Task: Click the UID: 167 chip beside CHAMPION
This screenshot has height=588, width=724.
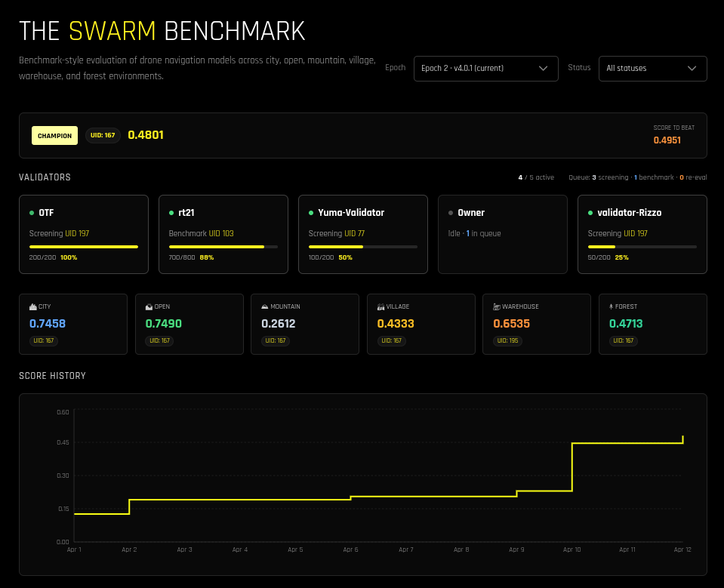Action: tap(103, 136)
